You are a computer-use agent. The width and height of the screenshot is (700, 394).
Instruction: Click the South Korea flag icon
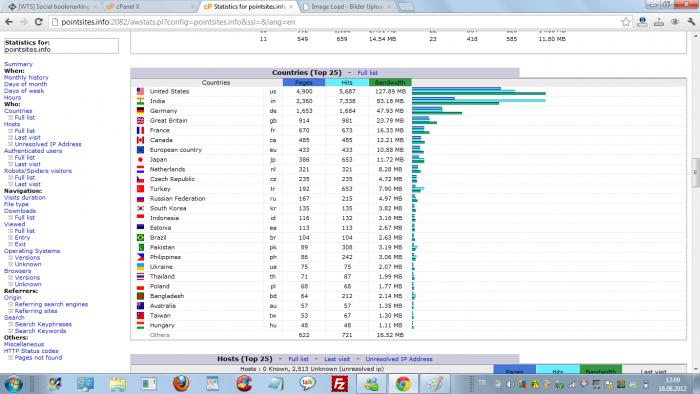140,208
